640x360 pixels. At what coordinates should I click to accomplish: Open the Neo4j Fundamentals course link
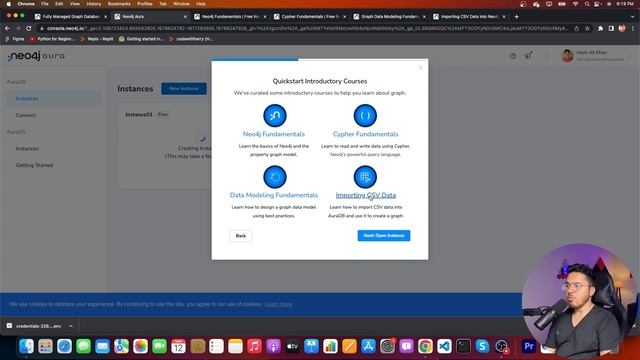coord(274,134)
